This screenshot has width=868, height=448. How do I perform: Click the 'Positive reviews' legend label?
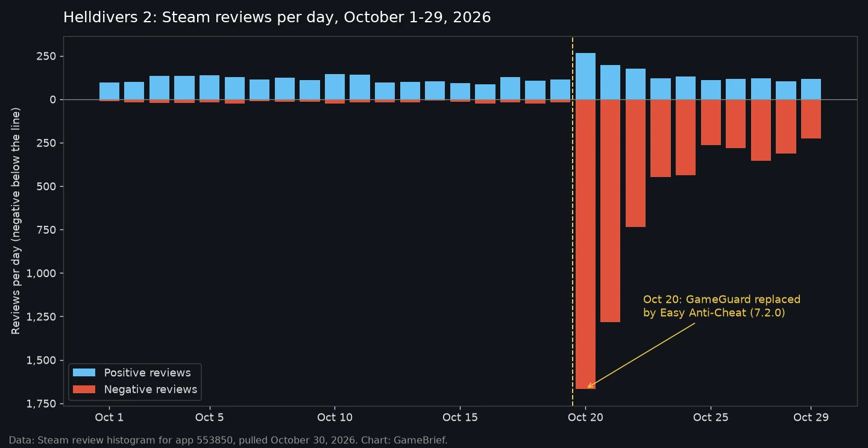(x=148, y=373)
